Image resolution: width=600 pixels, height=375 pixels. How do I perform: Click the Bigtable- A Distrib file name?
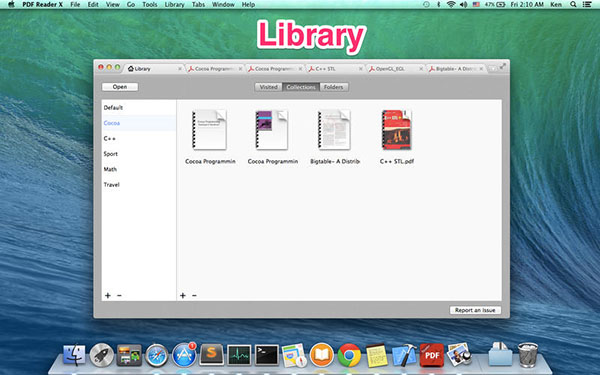coord(335,161)
